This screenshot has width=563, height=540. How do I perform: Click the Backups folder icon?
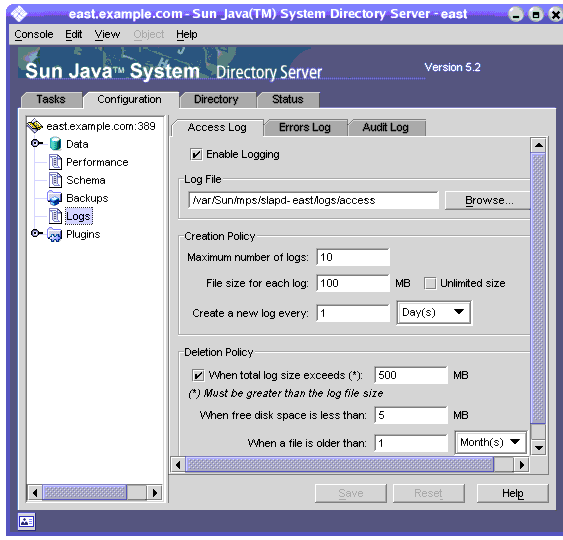[x=55, y=198]
